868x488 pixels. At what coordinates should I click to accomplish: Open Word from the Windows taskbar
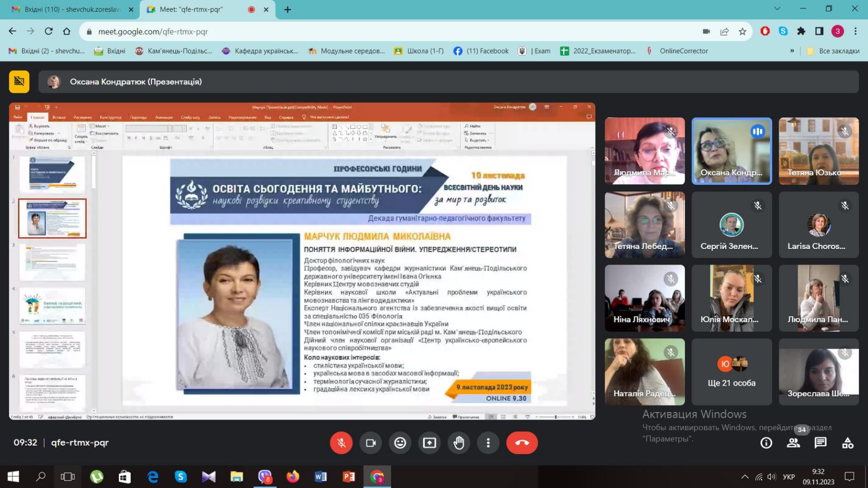point(320,477)
